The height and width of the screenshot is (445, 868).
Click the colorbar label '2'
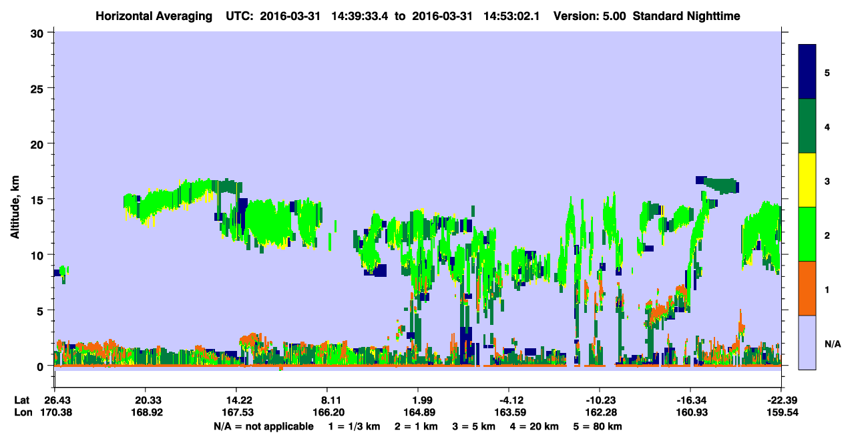pos(827,235)
